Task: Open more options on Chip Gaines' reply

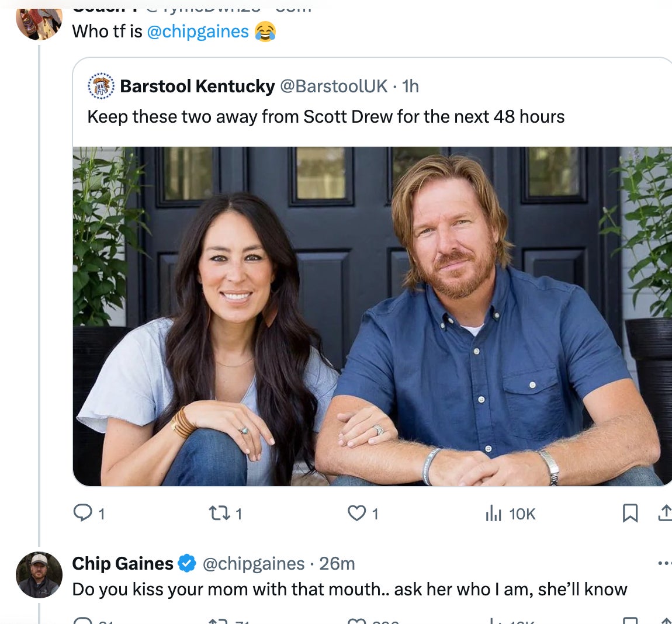Action: click(x=664, y=563)
